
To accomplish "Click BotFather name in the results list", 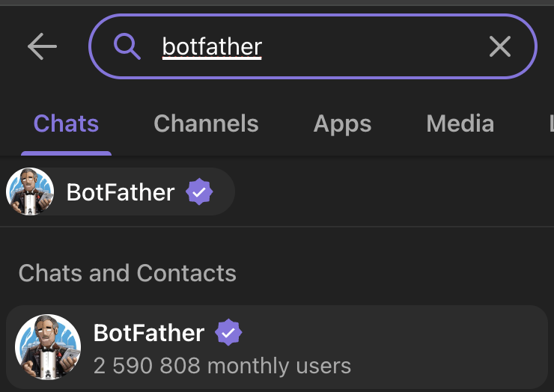I will pyautogui.click(x=149, y=333).
